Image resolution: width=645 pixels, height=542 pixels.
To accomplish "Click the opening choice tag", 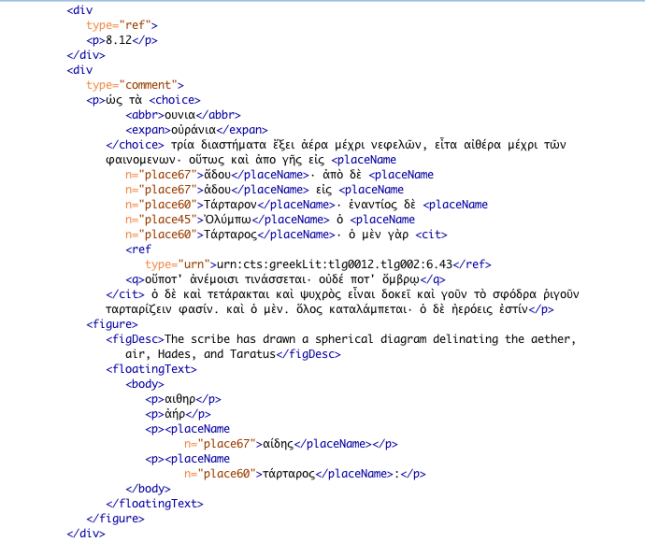I will click(175, 100).
